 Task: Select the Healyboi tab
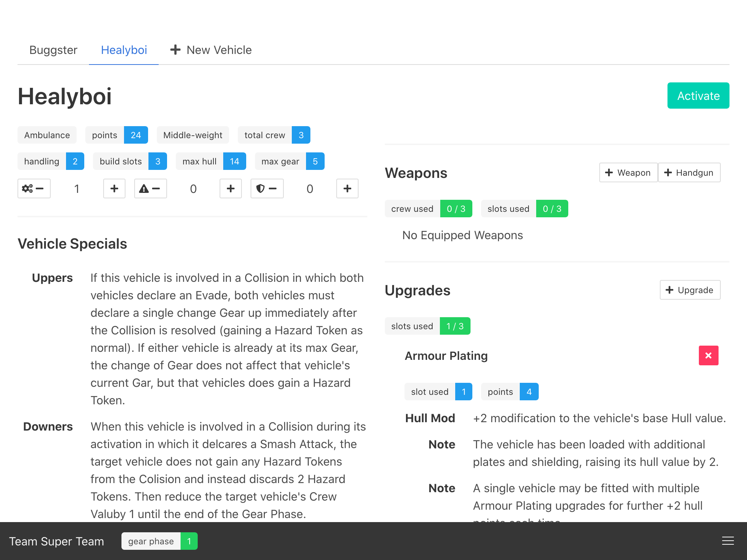point(124,50)
